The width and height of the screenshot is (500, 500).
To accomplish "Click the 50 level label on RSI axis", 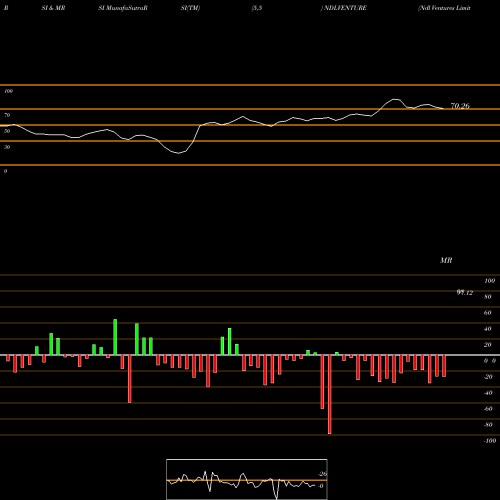I will (7, 131).
